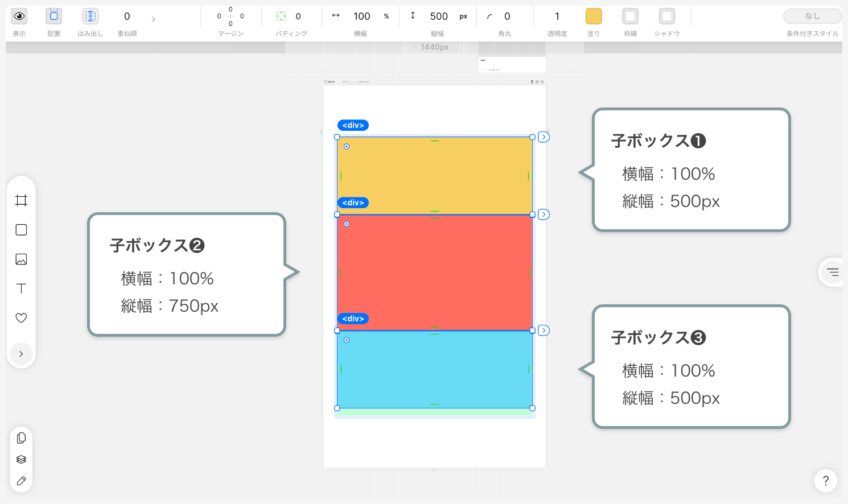Click the 透明度 opacity value

coord(557,16)
